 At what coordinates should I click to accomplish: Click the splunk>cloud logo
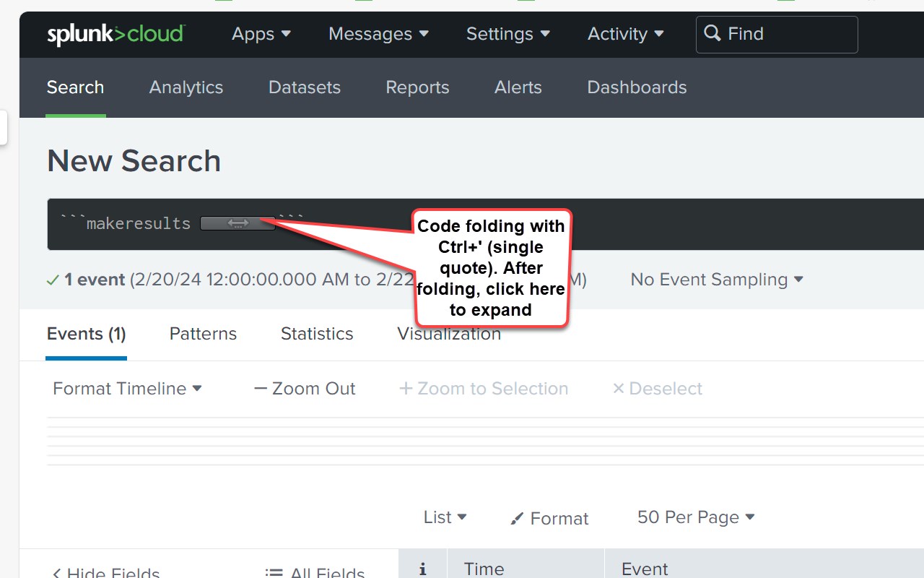point(116,34)
